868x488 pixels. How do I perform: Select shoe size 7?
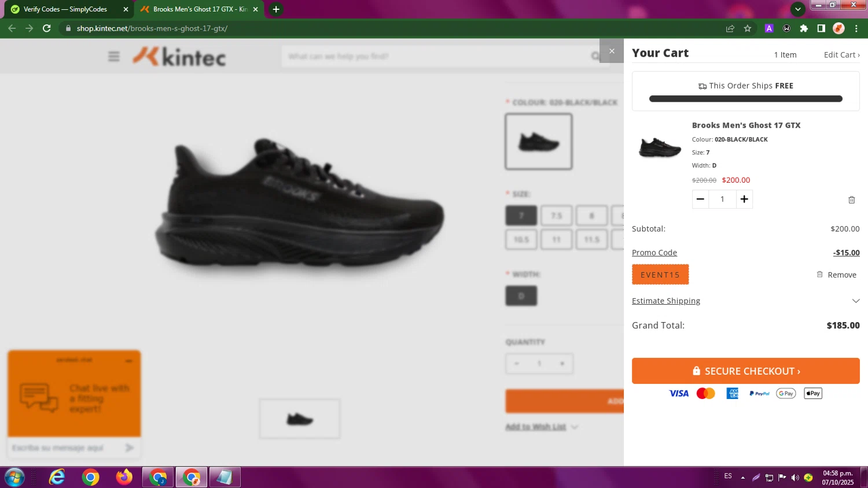pyautogui.click(x=521, y=216)
